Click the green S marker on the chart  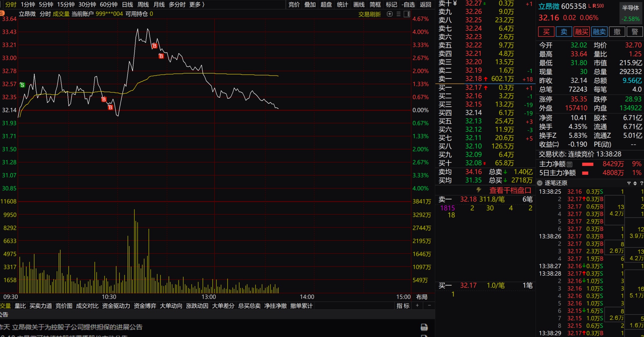tap(22, 85)
